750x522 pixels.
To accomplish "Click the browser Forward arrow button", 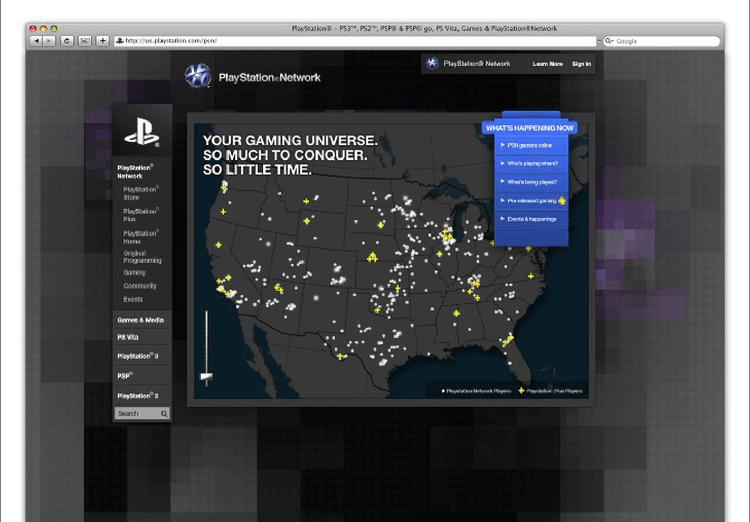I will coord(49,41).
